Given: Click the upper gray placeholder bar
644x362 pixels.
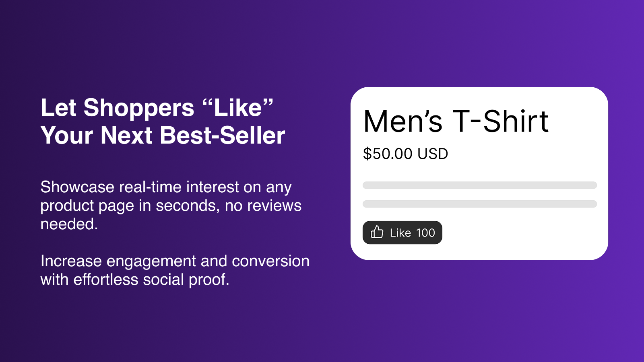Looking at the screenshot, I should point(480,185).
